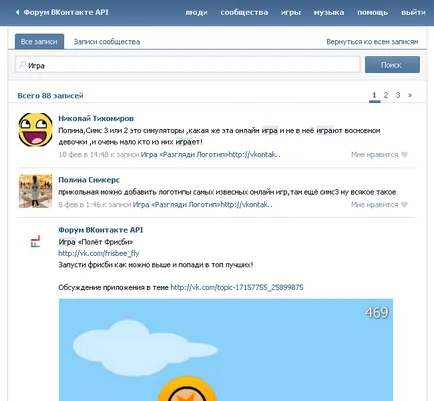Open Полина Сникерс' profile photo

tap(35, 191)
